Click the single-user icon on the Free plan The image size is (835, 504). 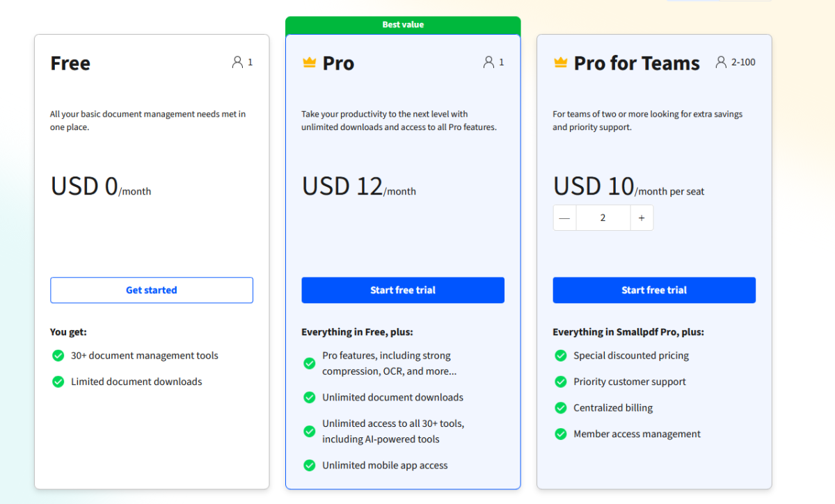click(x=237, y=61)
